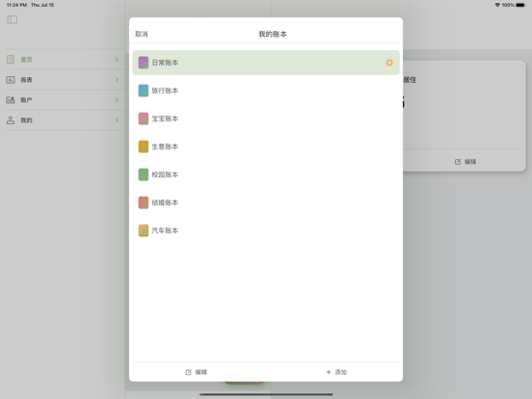
Task: Open 账户 in the sidebar
Action: (x=66, y=100)
